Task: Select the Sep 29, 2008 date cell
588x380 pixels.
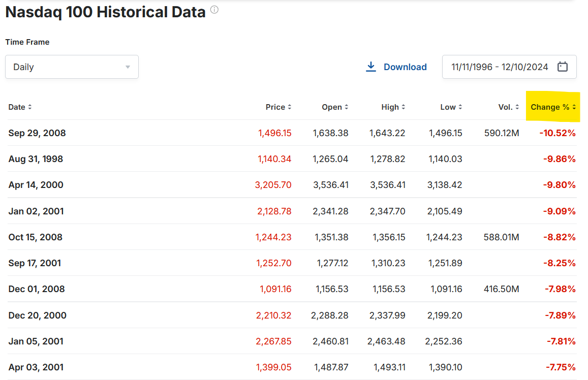Action: pyautogui.click(x=37, y=133)
